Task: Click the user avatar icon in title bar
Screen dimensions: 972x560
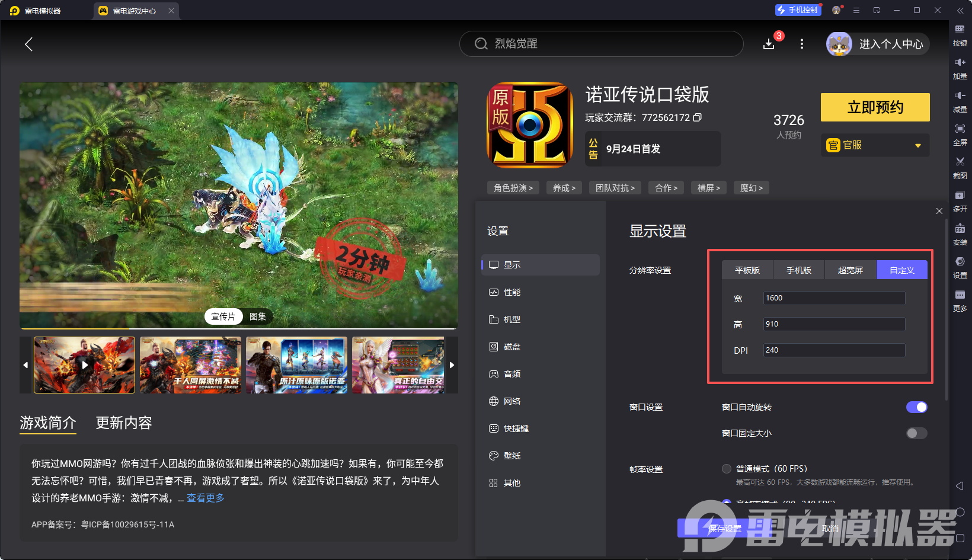Action: tap(836, 10)
